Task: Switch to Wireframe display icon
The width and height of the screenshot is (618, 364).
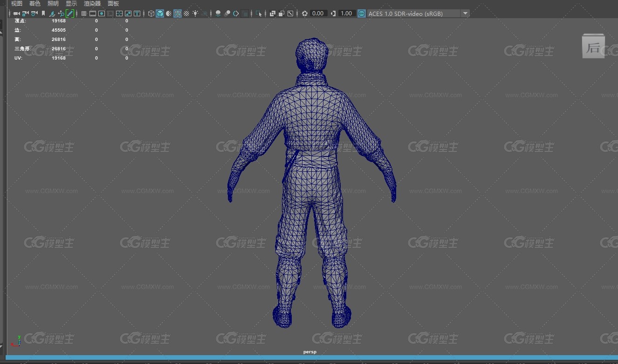Action: 151,13
